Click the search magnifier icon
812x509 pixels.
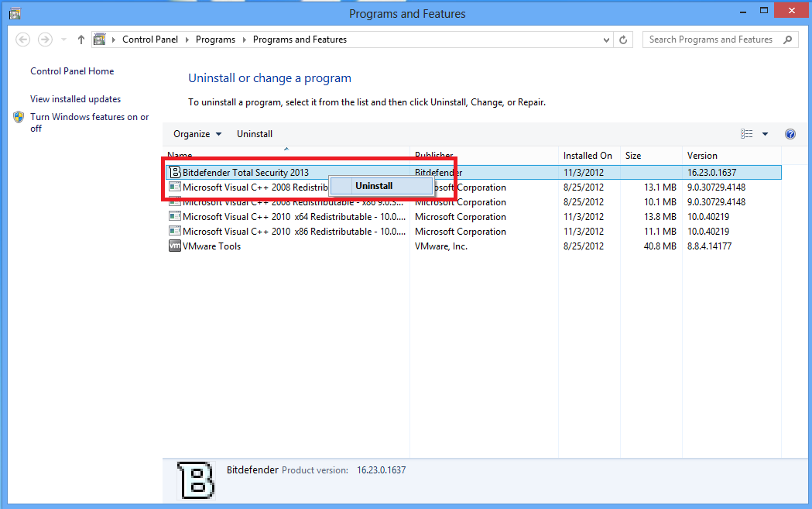coord(788,40)
